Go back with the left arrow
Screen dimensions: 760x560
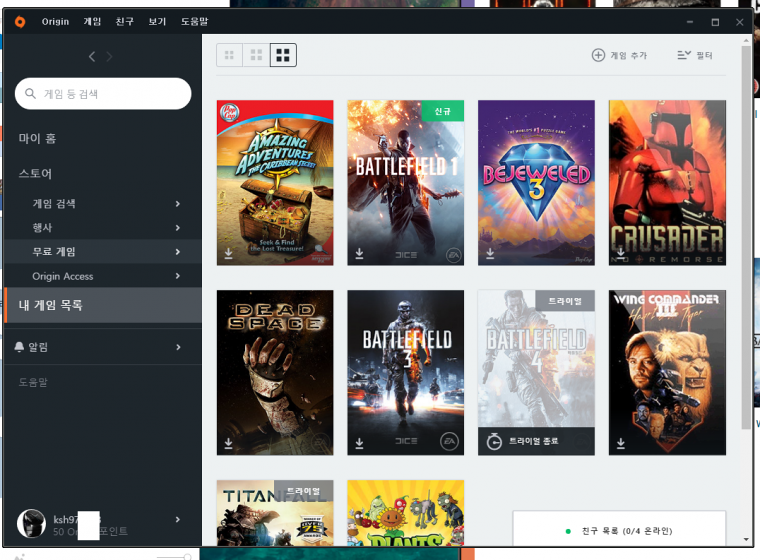tap(92, 57)
